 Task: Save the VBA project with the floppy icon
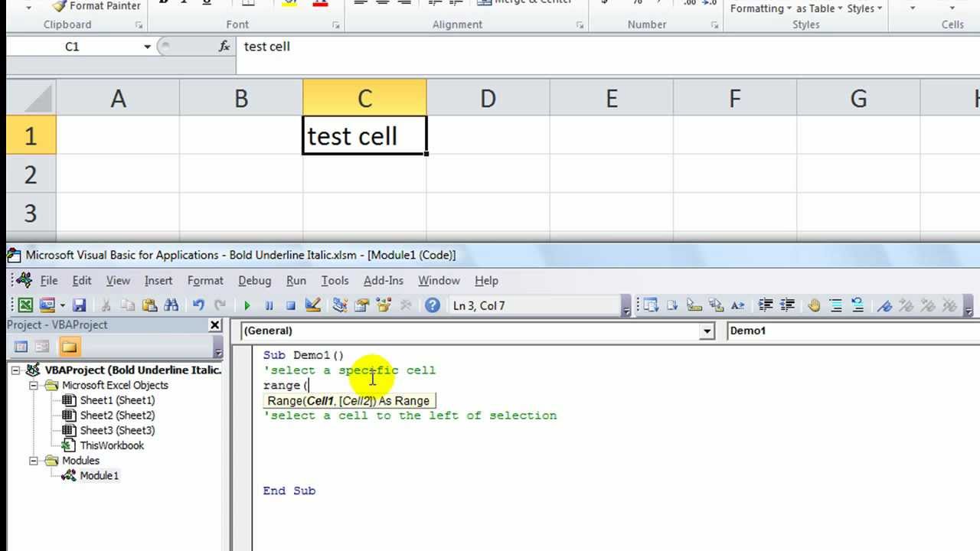coord(79,305)
